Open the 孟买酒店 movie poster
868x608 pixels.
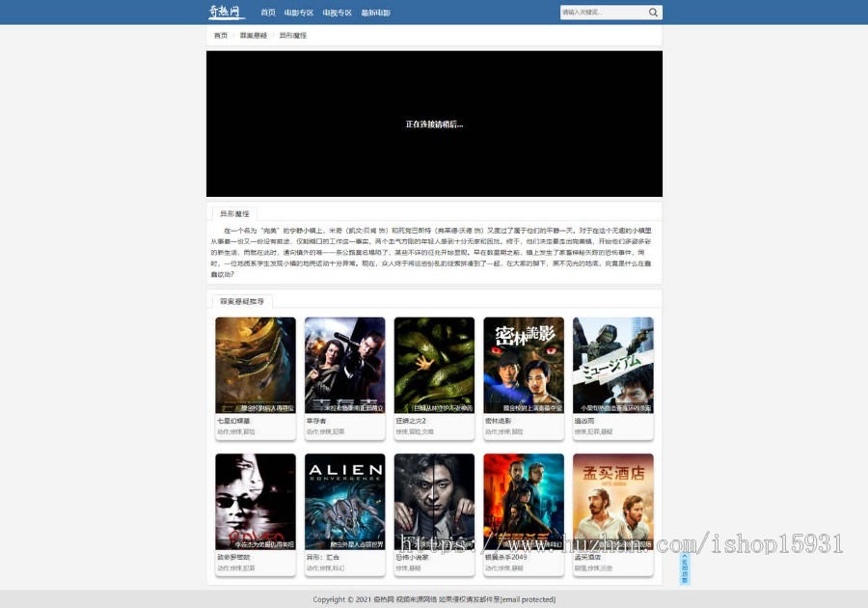click(x=612, y=502)
